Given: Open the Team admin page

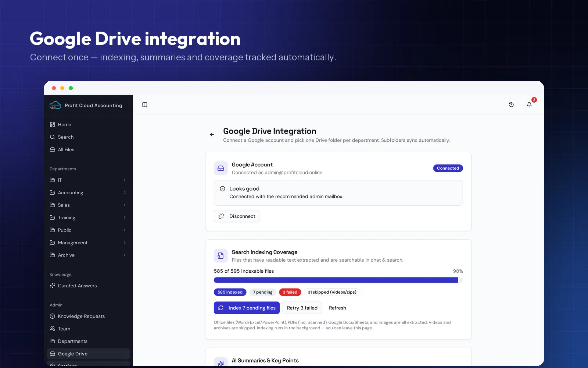Looking at the screenshot, I should pos(88,329).
